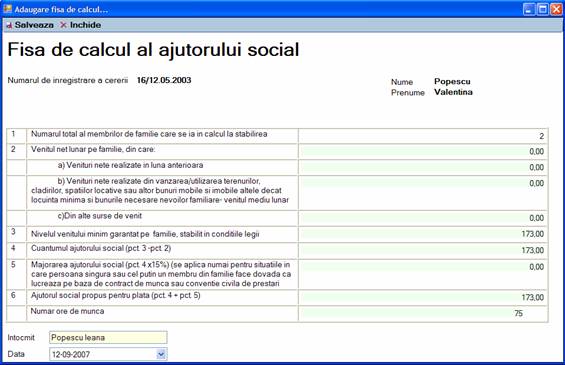Click the Nume label
565x365 pixels.
click(x=402, y=82)
